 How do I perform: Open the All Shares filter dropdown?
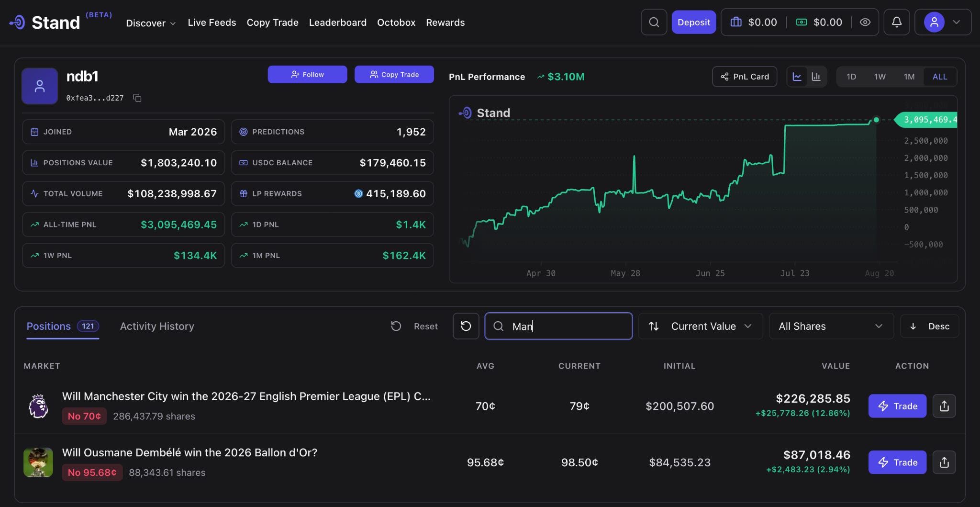pyautogui.click(x=831, y=327)
